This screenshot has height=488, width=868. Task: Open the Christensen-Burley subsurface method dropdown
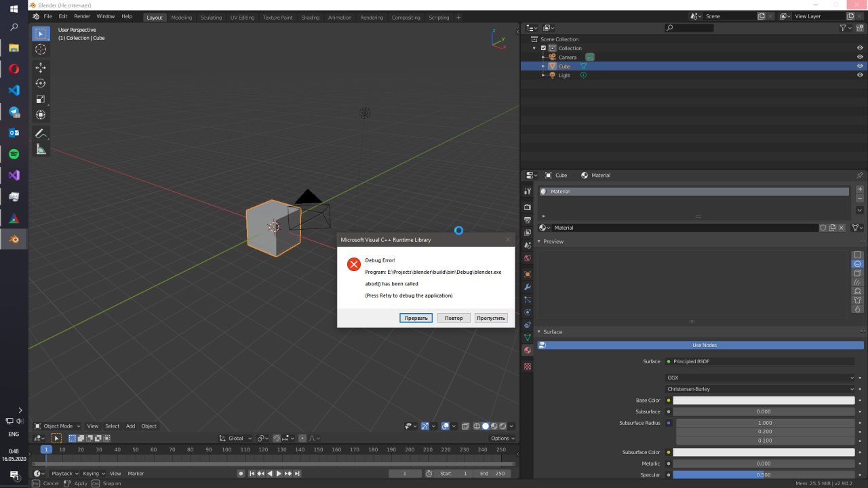tap(761, 389)
